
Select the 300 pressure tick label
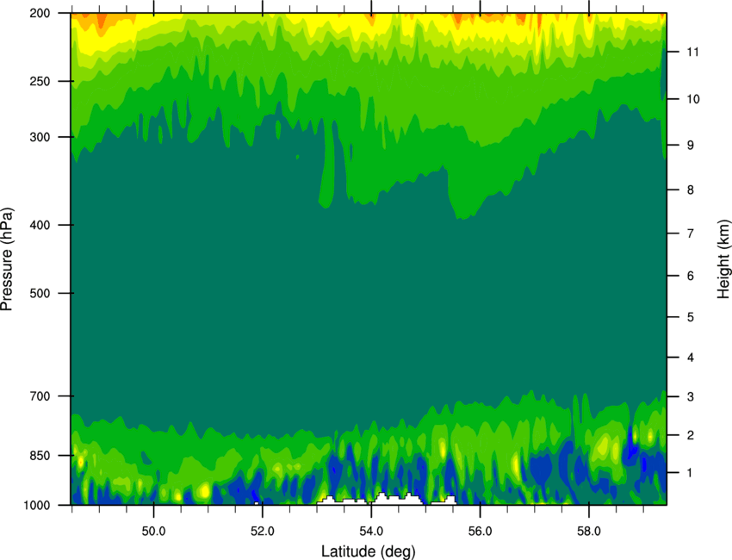point(40,137)
